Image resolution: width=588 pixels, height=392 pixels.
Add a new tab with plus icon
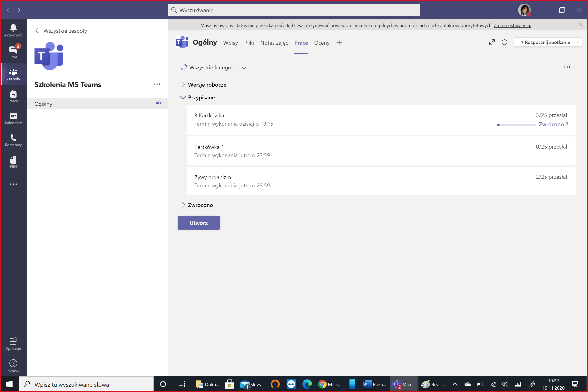pyautogui.click(x=339, y=43)
